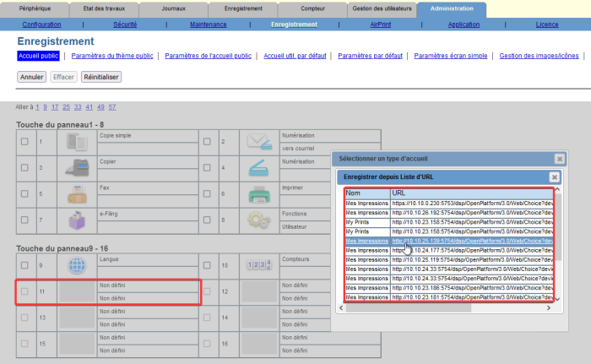This screenshot has height=364, width=591.
Task: Click the Copie simple icon
Action: [78, 141]
